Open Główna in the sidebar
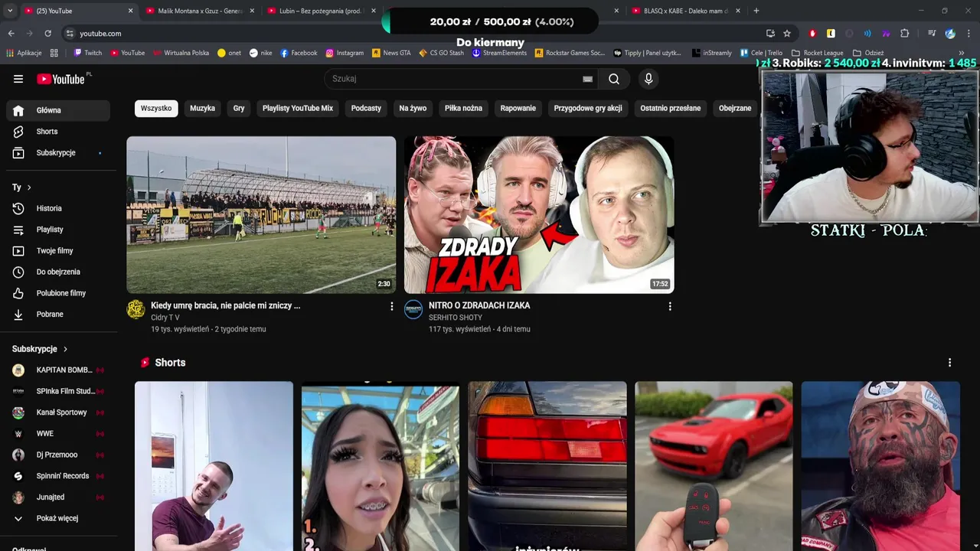The height and width of the screenshot is (551, 980). 58,110
